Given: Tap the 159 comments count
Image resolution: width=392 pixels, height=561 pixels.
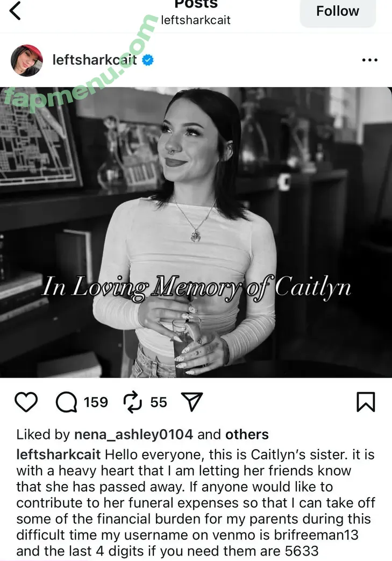Looking at the screenshot, I should pos(96,402).
